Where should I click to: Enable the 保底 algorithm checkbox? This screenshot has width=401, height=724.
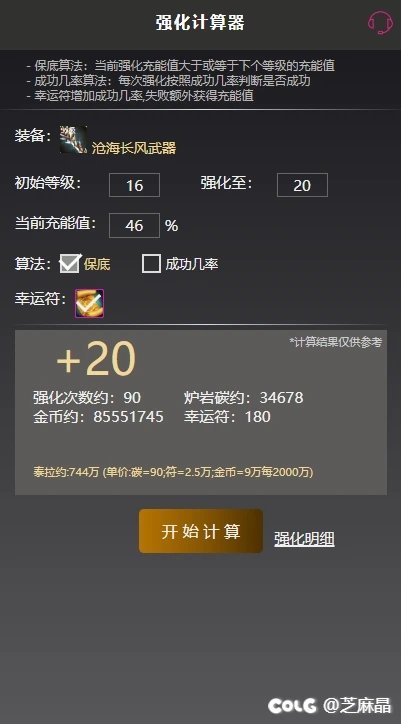coord(70,264)
